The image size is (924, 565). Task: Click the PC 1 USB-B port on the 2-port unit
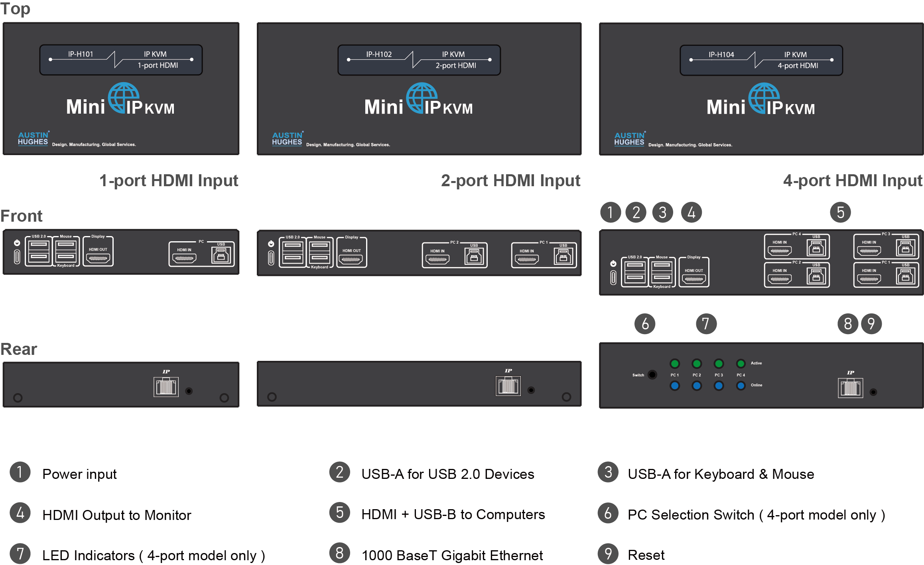[563, 256]
